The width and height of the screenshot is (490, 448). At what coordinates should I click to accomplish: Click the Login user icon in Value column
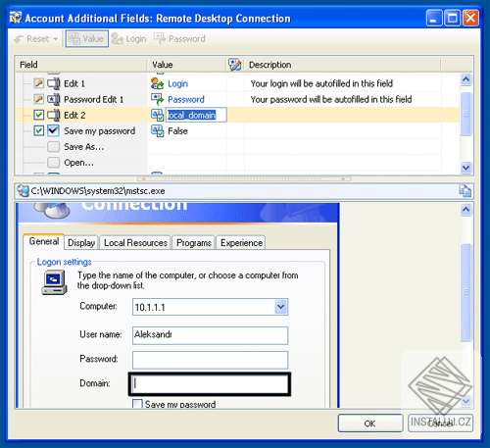click(x=157, y=83)
